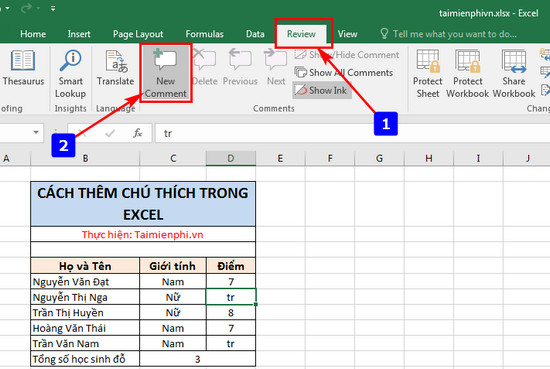This screenshot has width=550, height=369.
Task: Toggle Show/Hide Comment
Action: (347, 55)
